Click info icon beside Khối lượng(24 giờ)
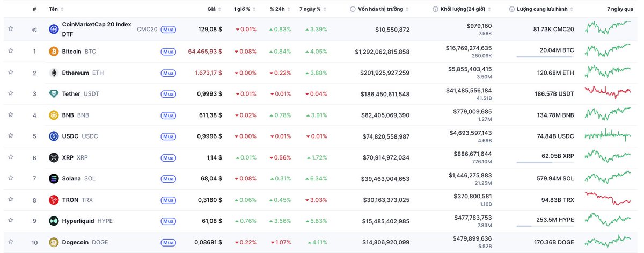 point(435,9)
